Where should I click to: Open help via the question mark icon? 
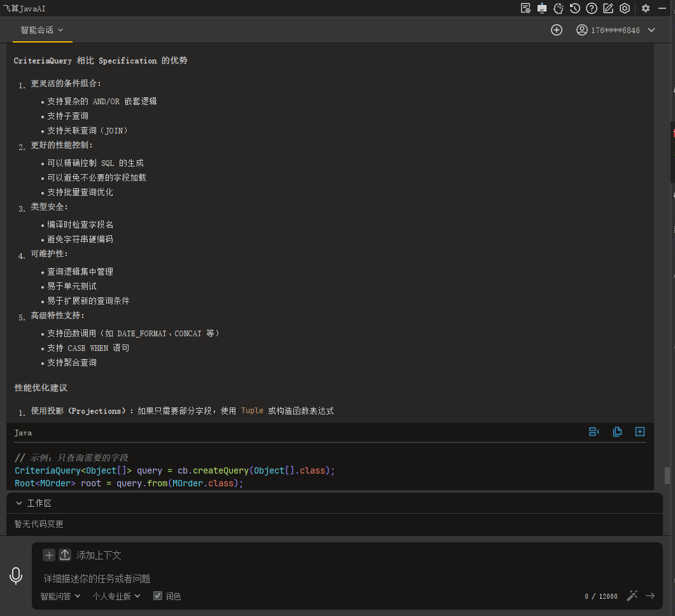[x=592, y=8]
